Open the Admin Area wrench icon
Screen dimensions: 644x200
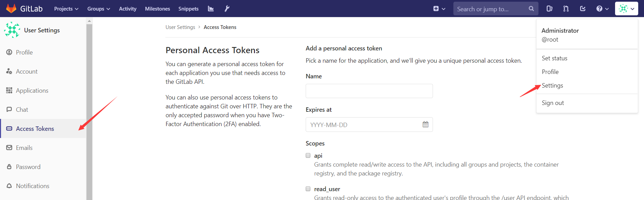[x=227, y=9]
